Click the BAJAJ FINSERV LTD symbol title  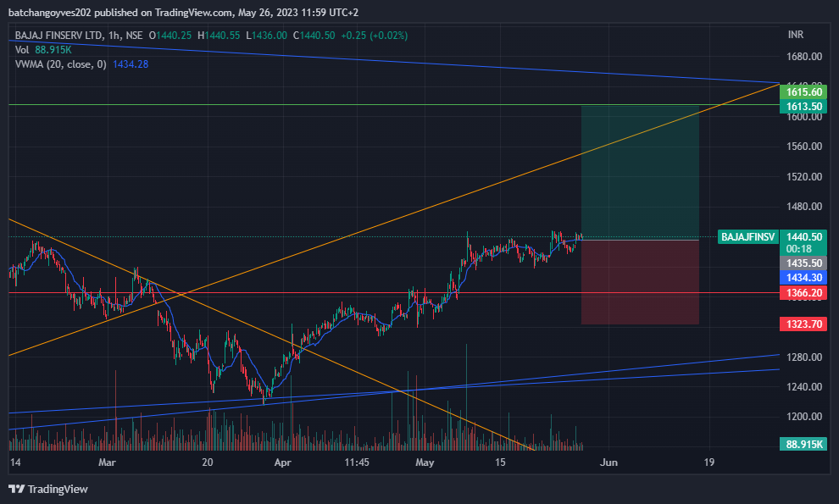(58, 36)
